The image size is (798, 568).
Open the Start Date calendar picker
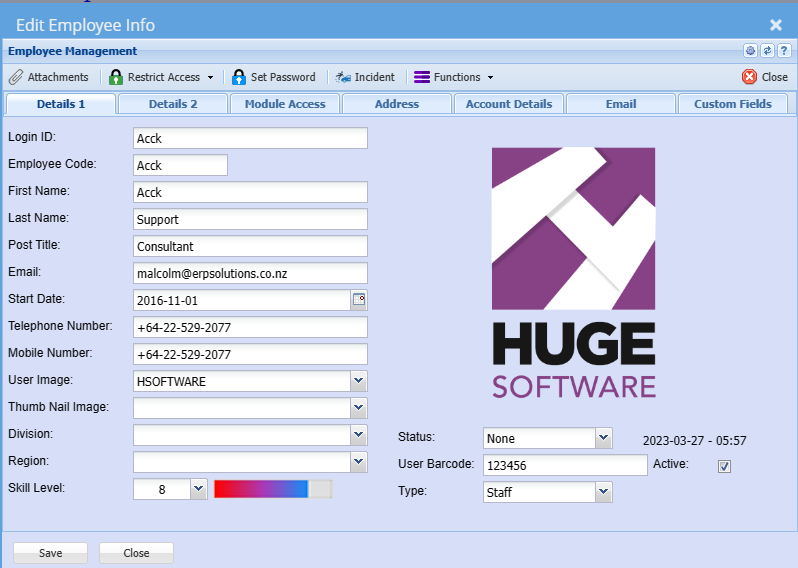(x=359, y=300)
